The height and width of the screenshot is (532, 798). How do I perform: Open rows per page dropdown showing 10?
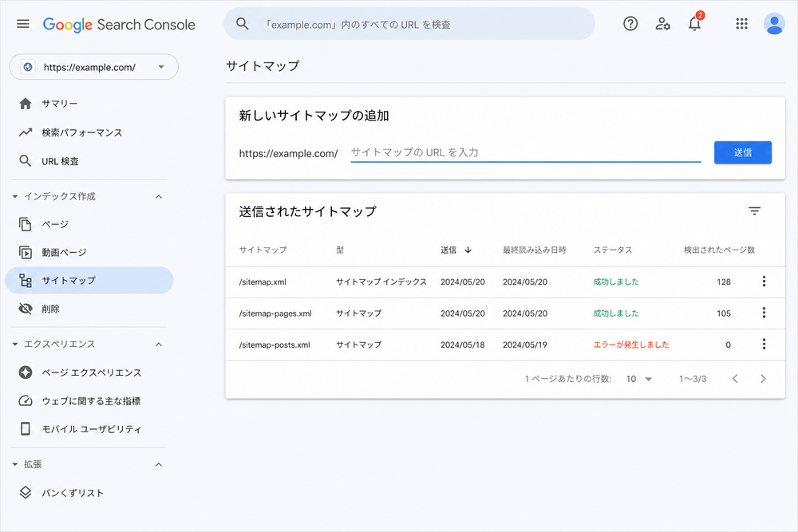point(639,379)
